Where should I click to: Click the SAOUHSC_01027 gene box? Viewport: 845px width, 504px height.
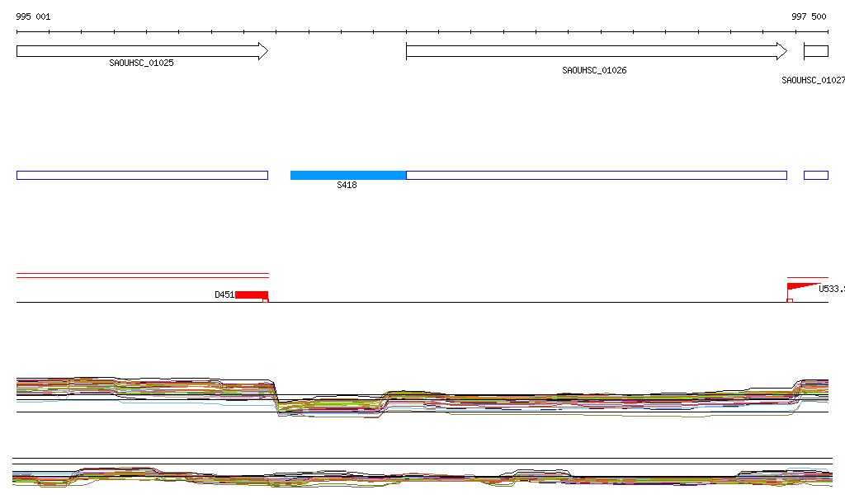[815, 51]
